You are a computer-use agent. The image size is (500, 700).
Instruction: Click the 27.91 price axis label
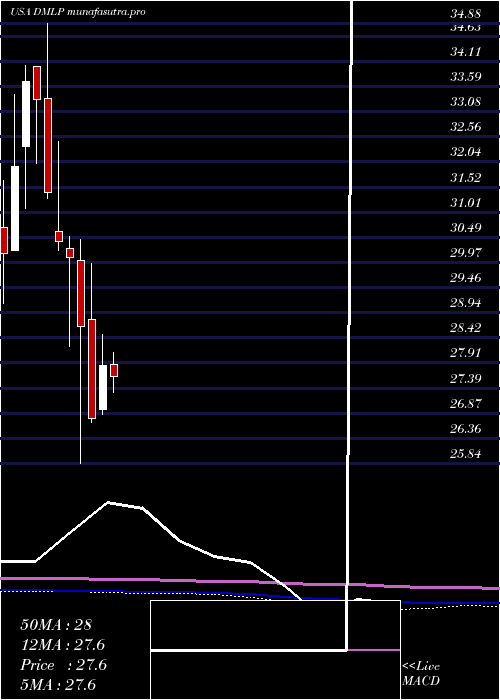(x=466, y=353)
